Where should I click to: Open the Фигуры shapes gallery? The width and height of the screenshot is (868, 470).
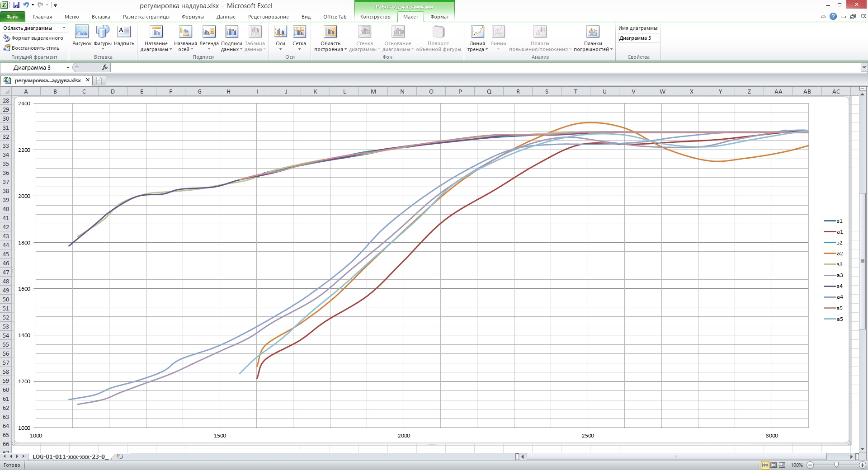point(103,38)
